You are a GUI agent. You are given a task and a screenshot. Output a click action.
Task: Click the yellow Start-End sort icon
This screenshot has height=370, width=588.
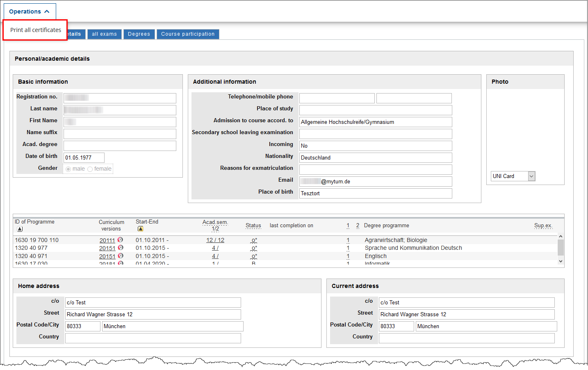coord(140,229)
